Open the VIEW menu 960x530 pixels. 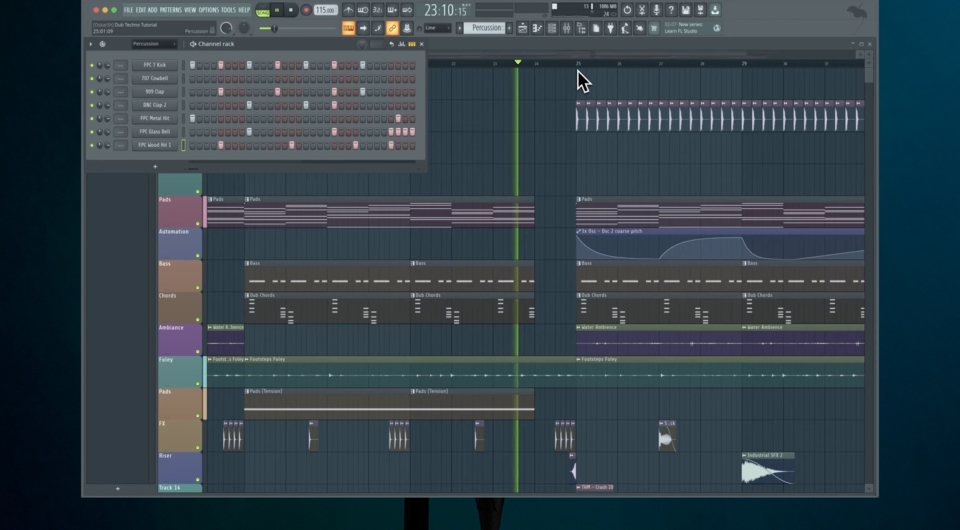pos(190,10)
